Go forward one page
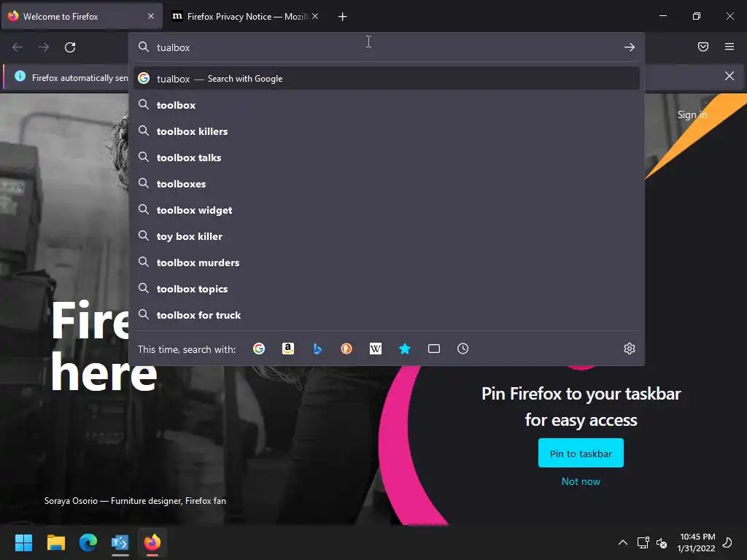This screenshot has width=747, height=560. pos(44,47)
